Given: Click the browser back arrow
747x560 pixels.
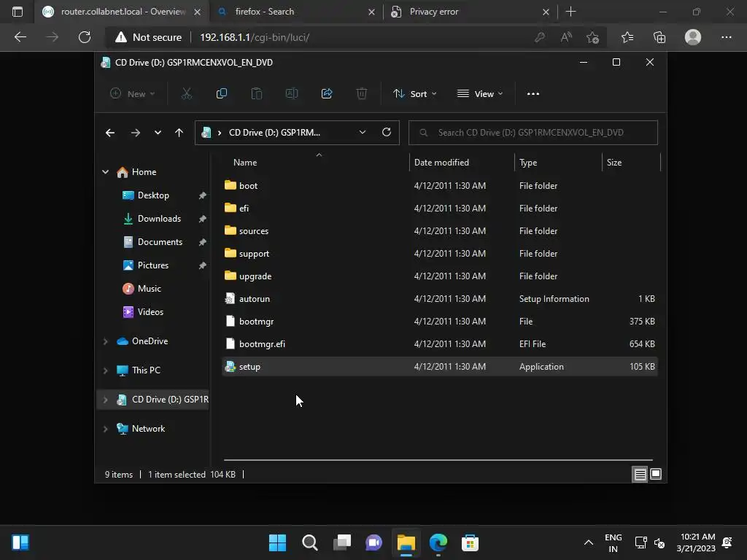Looking at the screenshot, I should tap(20, 37).
